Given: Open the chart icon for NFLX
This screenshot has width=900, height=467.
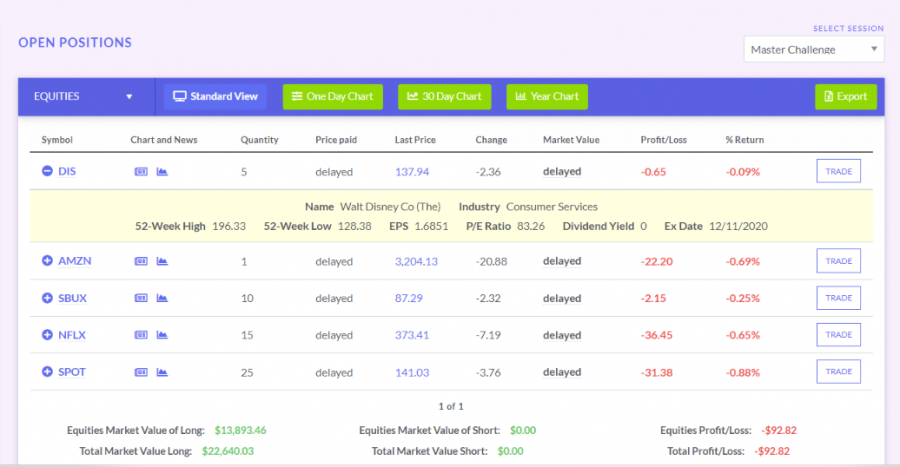Looking at the screenshot, I should click(161, 336).
